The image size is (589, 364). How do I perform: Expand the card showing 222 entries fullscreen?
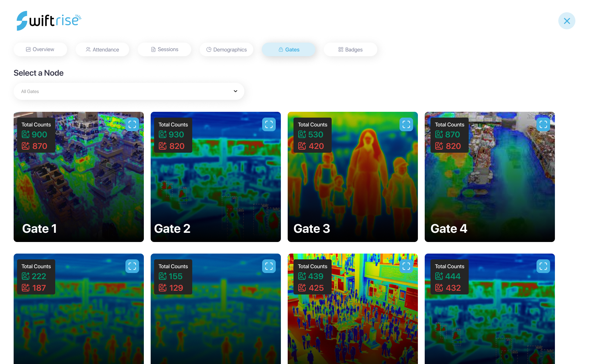point(132,266)
